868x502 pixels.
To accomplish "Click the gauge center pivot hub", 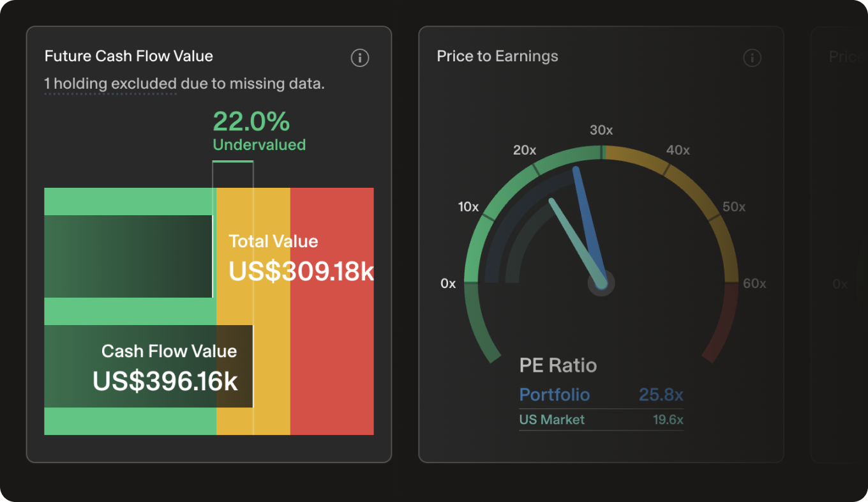I will coord(601,282).
